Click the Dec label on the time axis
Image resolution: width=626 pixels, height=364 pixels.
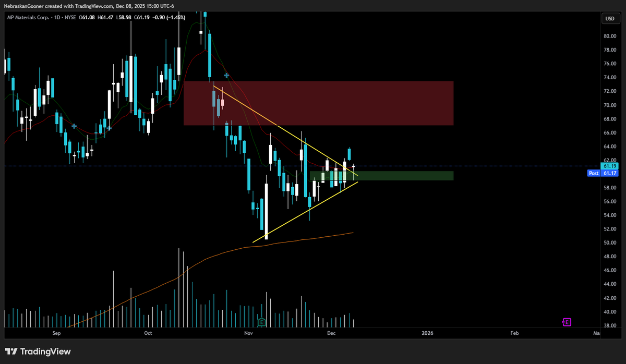(x=331, y=333)
